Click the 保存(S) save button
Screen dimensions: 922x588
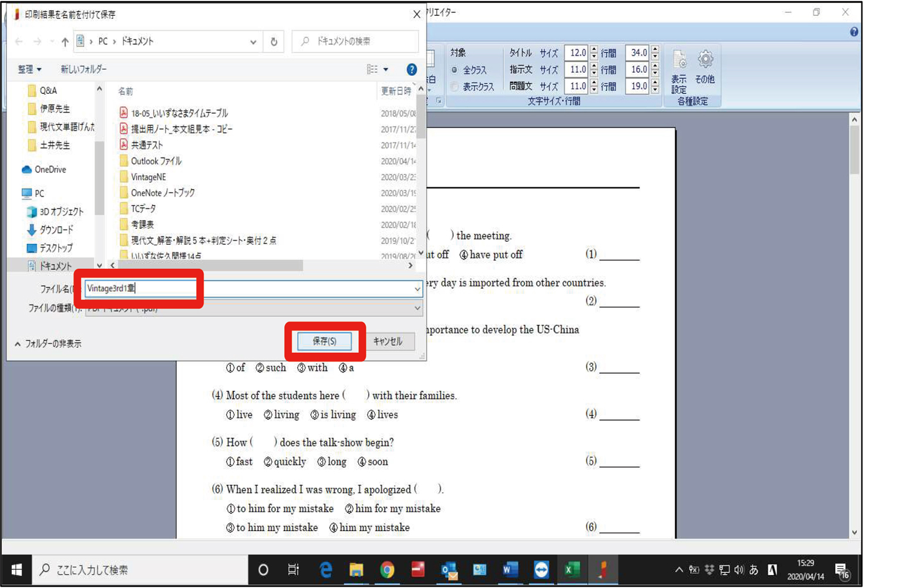pos(324,341)
